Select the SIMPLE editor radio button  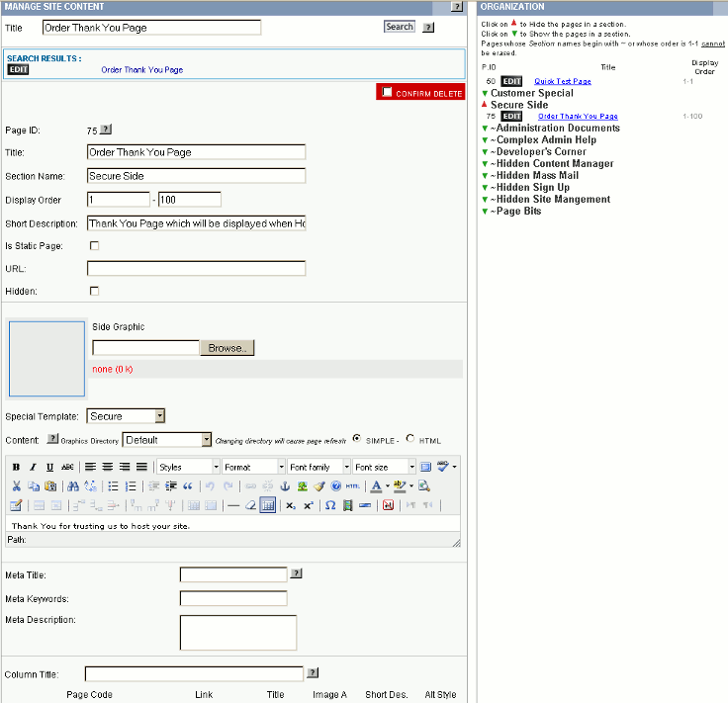(356, 438)
